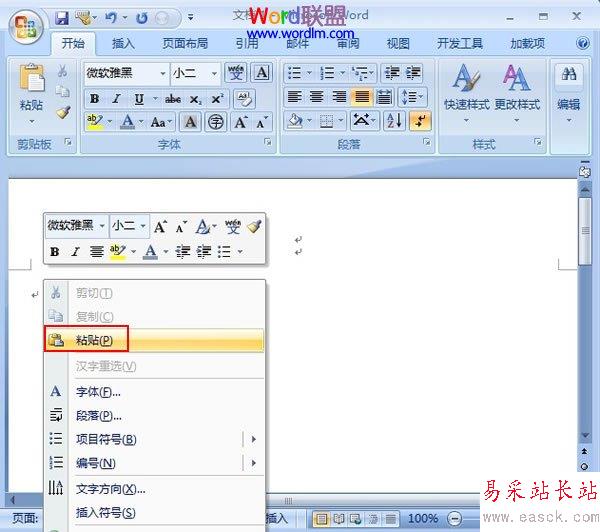Toggle Italic on the mini toolbar
The width and height of the screenshot is (600, 532).
pyautogui.click(x=75, y=251)
